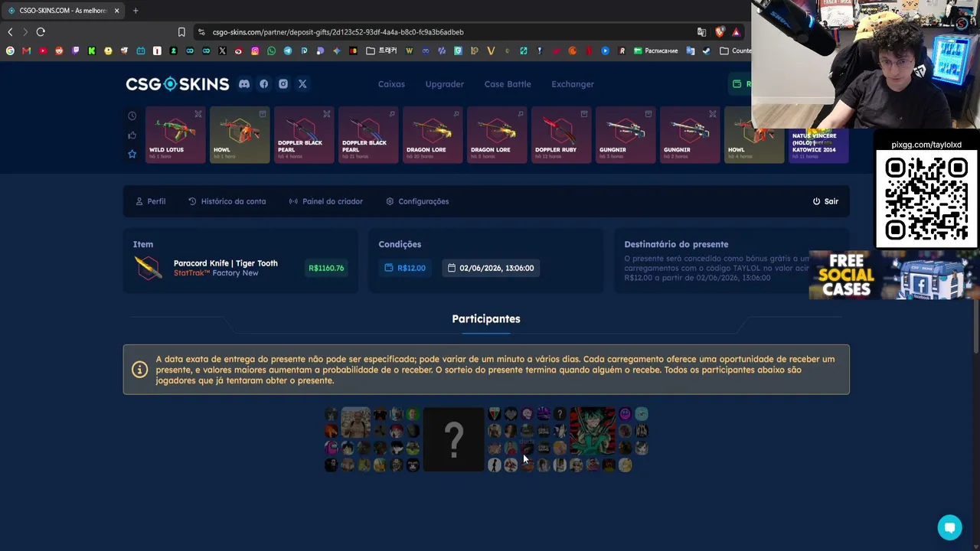This screenshot has height=551, width=980.
Task: Go back with the browser back arrow
Action: pos(10,32)
